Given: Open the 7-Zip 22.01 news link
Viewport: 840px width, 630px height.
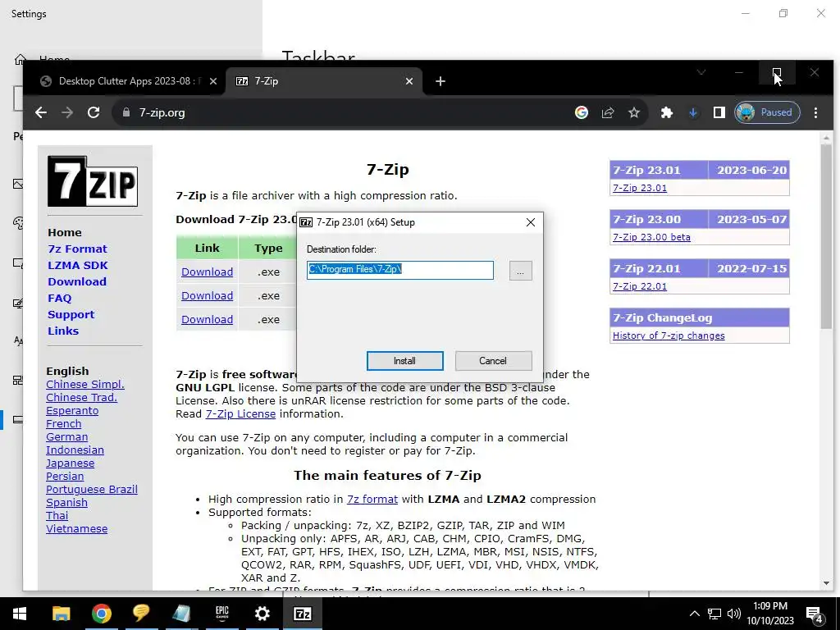Looking at the screenshot, I should pyautogui.click(x=640, y=286).
